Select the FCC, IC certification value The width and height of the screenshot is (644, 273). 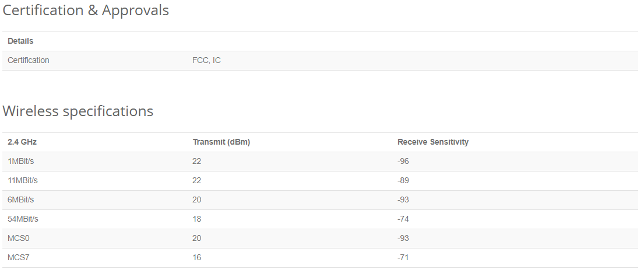tap(206, 61)
